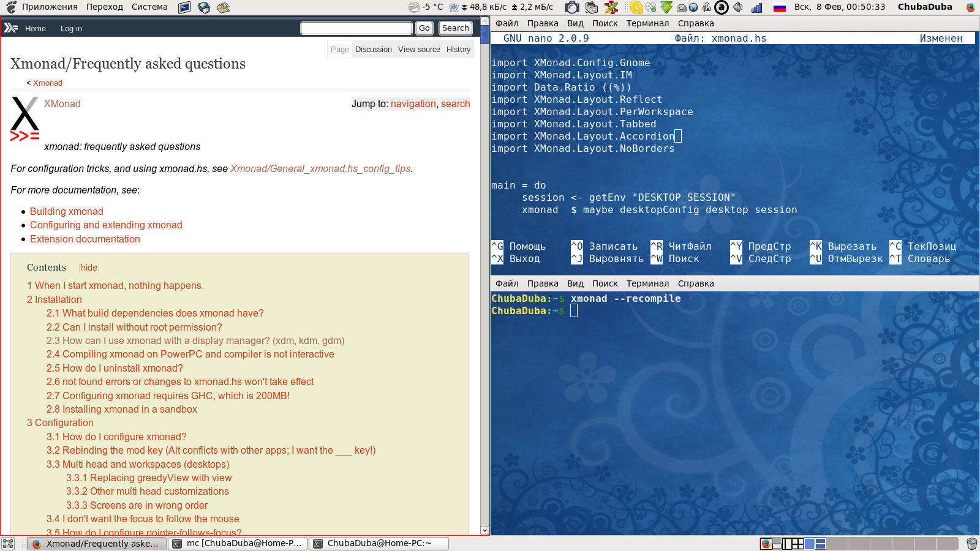Open Поиск menu in lower terminal window
Screen dimensions: 980x551
[605, 283]
